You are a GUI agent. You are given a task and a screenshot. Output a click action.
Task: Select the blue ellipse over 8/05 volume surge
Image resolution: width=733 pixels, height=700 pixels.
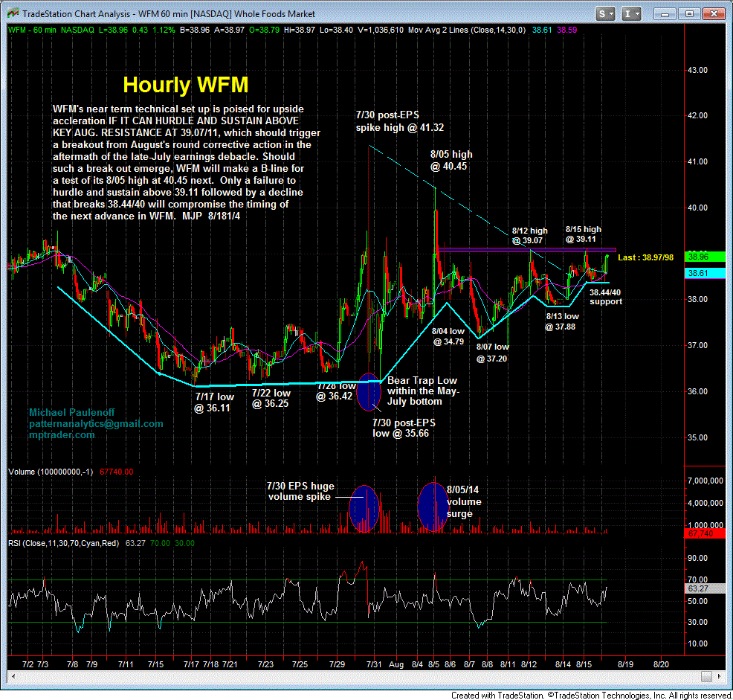coord(433,507)
